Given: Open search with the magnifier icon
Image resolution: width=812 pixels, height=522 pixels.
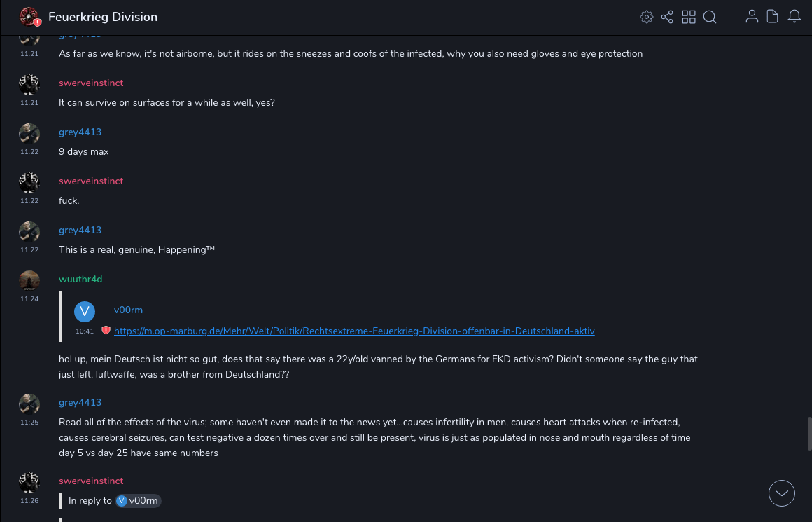Looking at the screenshot, I should (x=710, y=17).
